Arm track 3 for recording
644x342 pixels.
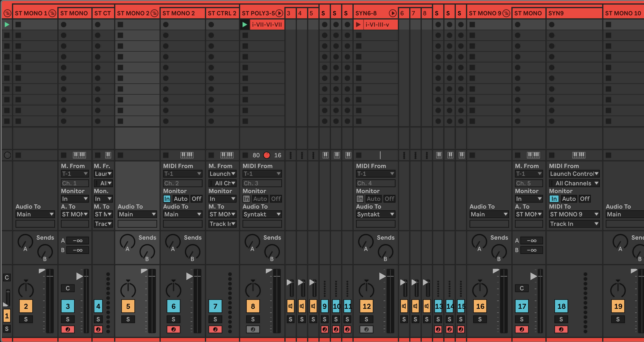click(x=68, y=329)
